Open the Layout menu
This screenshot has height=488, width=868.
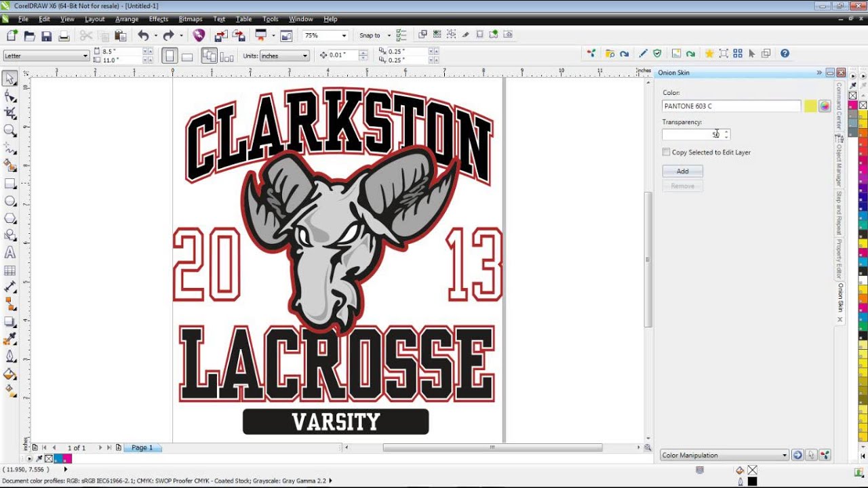tap(94, 19)
